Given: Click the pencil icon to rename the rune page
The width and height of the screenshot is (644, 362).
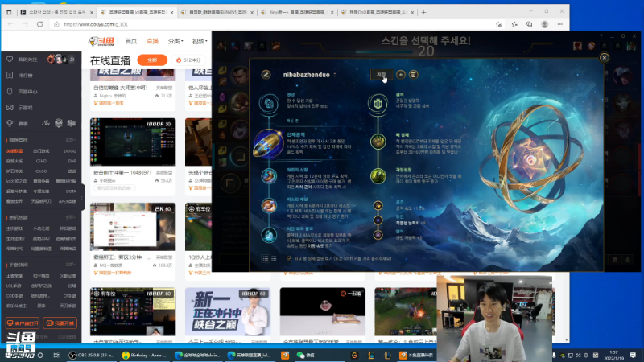Looking at the screenshot, I should tap(266, 75).
